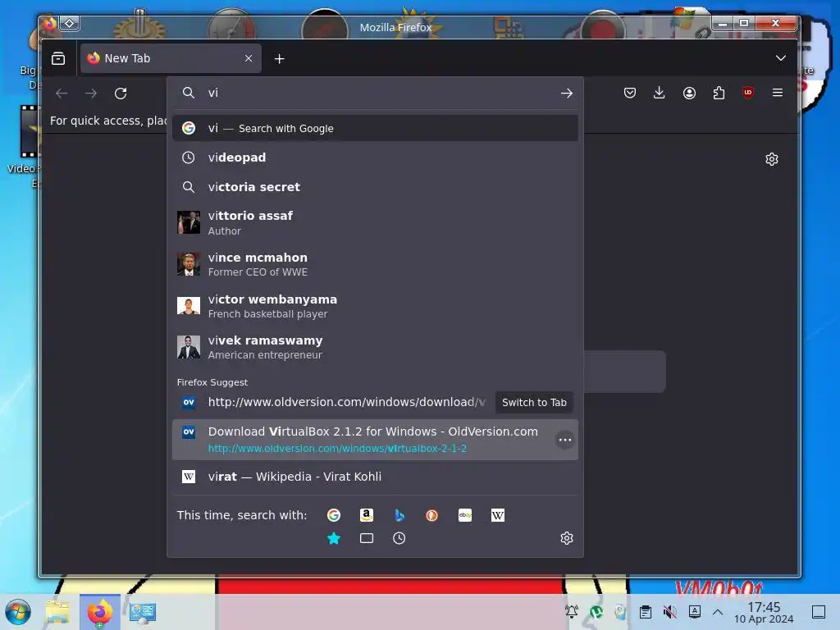The width and height of the screenshot is (840, 630).
Task: Search this time with eBay
Action: (465, 515)
